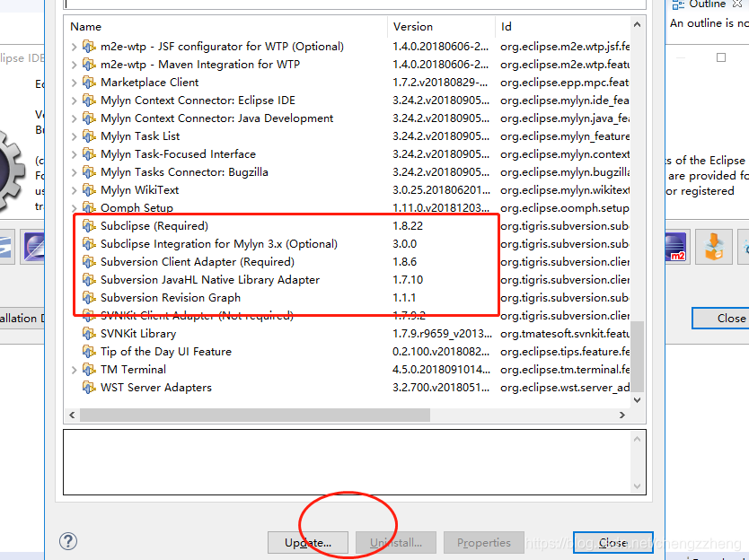Image resolution: width=749 pixels, height=560 pixels.
Task: Sort features by Name column header
Action: tap(225, 27)
